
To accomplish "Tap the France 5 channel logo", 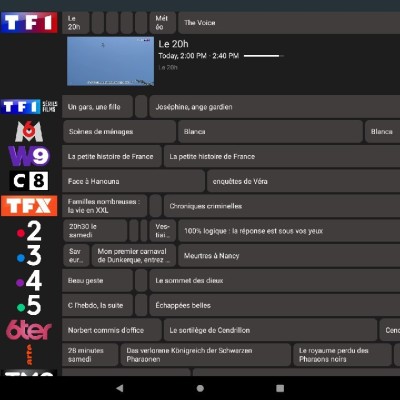I will 29,305.
